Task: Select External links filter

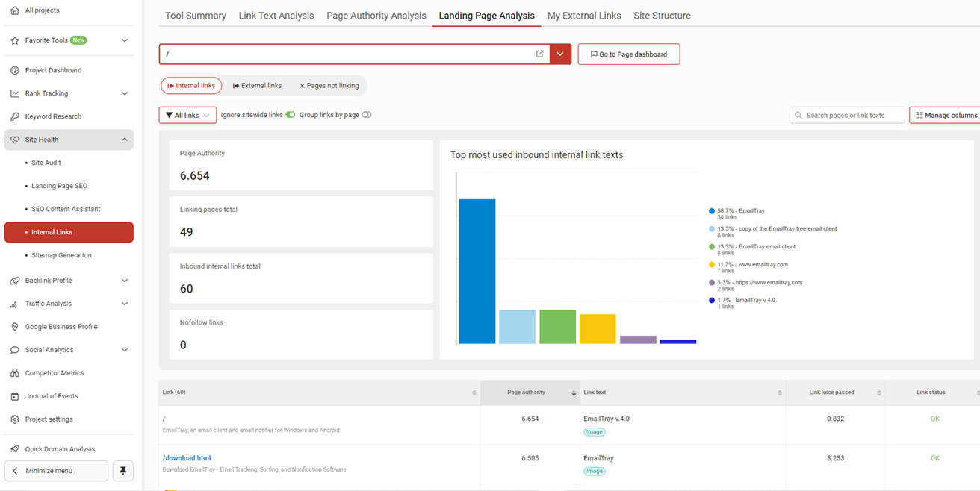Action: 257,86
